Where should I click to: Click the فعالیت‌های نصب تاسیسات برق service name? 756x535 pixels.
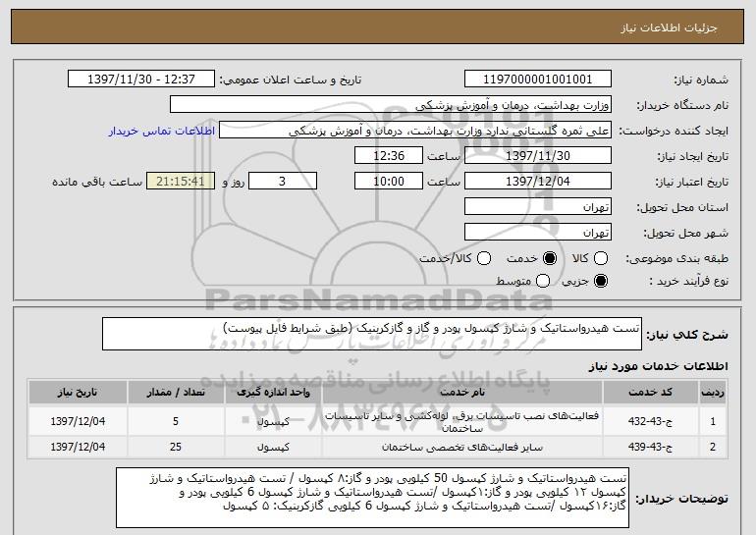point(461,421)
